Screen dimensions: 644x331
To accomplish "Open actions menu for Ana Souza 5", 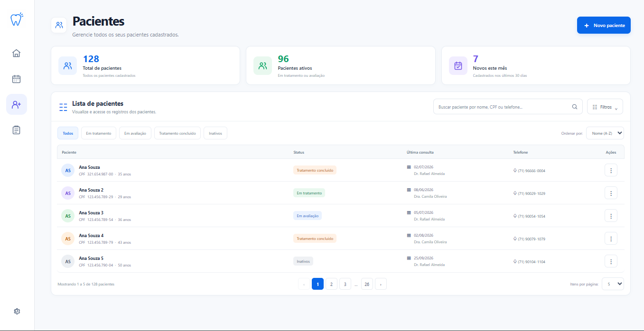I will click(x=611, y=261).
